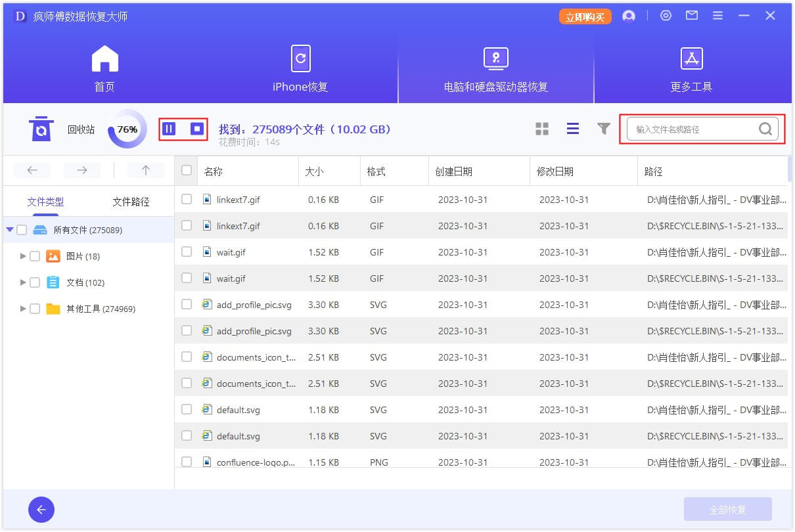Click the first documents_icon_t... file icon

[207, 357]
